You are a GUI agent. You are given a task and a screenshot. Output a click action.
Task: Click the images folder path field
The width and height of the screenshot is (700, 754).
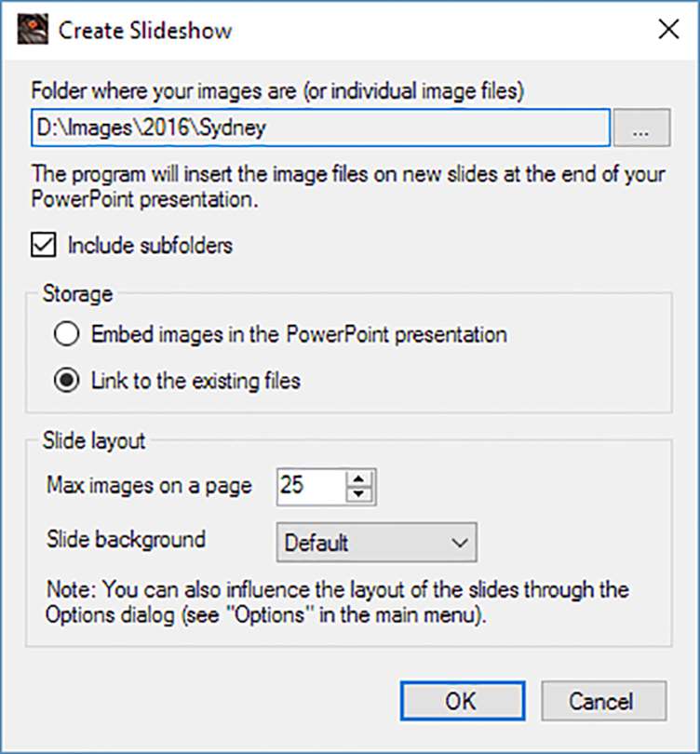[x=320, y=128]
